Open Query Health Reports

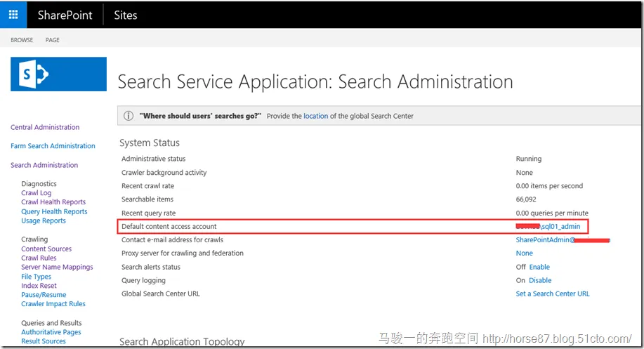(x=54, y=211)
